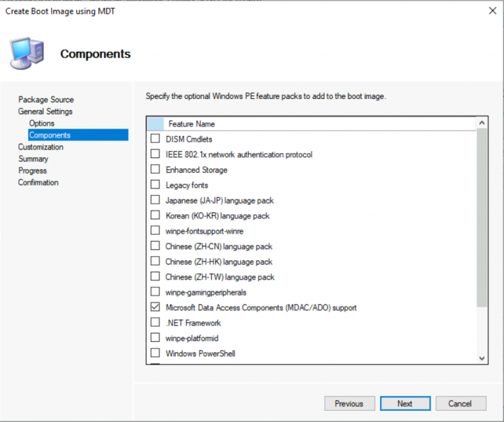Jump to the Customization step
This screenshot has width=504, height=422.
pyautogui.click(x=41, y=147)
